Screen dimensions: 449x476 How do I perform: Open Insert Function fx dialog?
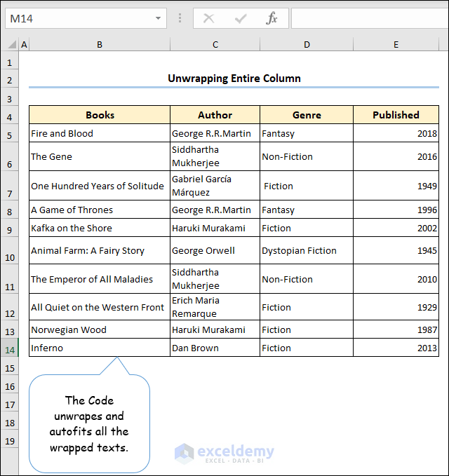pos(272,18)
